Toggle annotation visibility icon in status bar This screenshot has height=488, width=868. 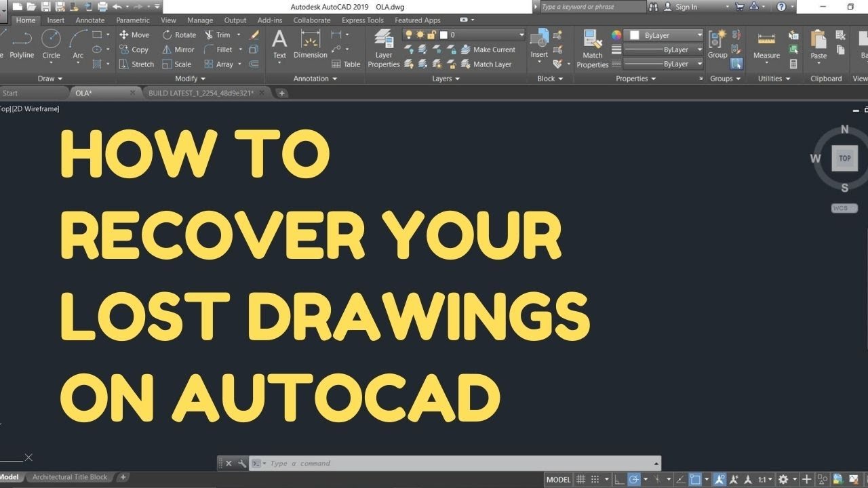pos(719,480)
